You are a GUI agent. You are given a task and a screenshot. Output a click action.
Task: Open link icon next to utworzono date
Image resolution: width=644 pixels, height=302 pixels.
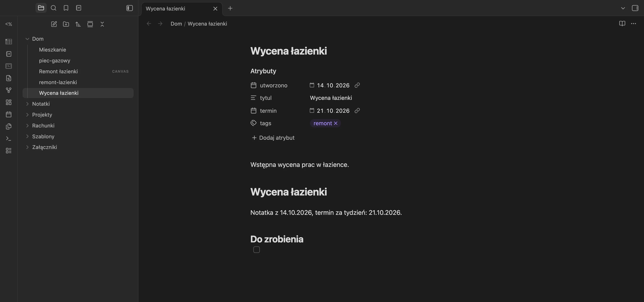coord(357,85)
